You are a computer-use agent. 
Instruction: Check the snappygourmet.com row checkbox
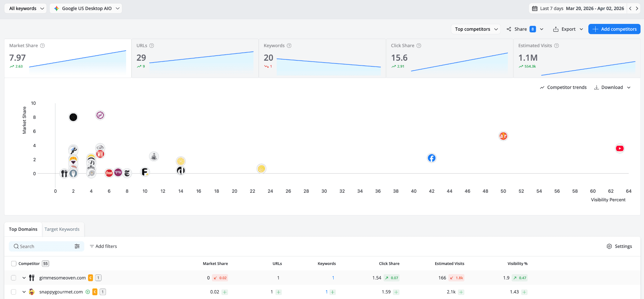[14, 292]
